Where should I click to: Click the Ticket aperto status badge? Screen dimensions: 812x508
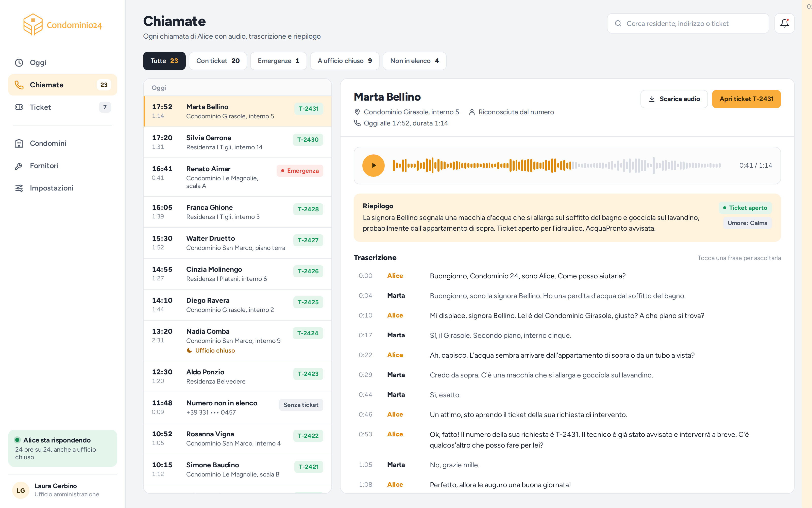click(745, 208)
